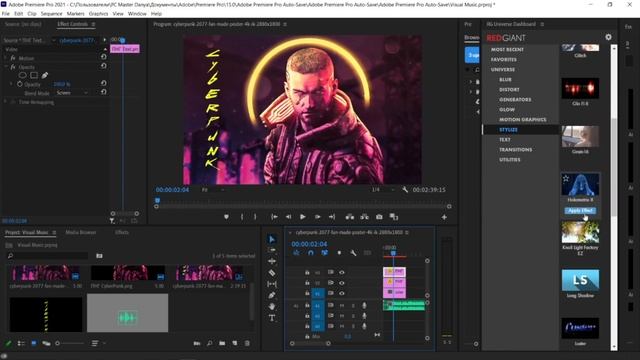Open the Graphics menu

(98, 13)
